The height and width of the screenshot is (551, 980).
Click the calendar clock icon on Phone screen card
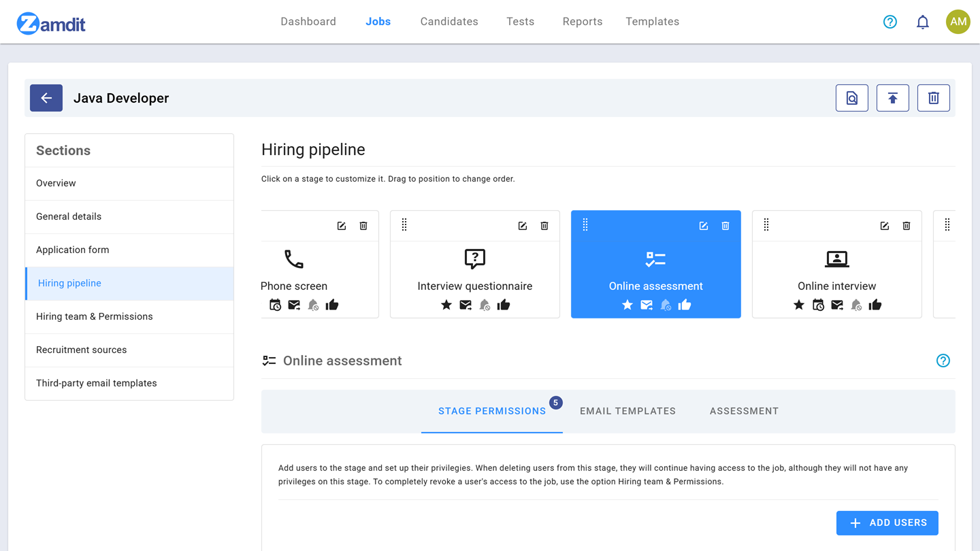coord(275,305)
